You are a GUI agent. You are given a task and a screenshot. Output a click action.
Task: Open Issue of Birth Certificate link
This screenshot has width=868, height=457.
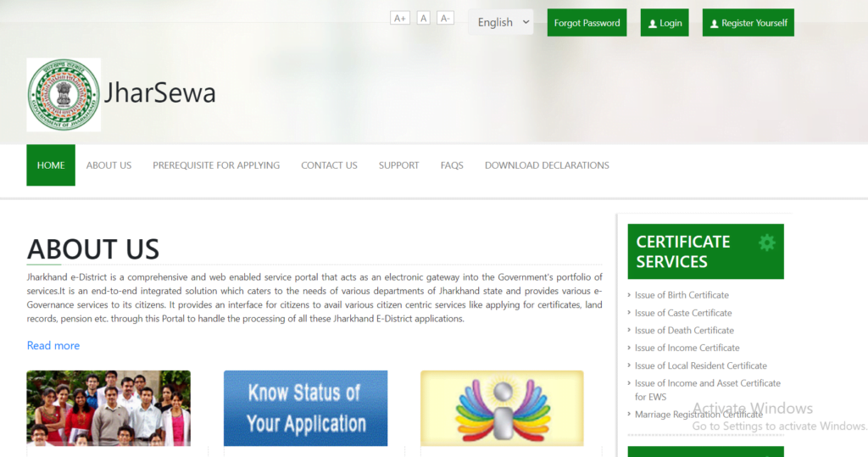682,295
